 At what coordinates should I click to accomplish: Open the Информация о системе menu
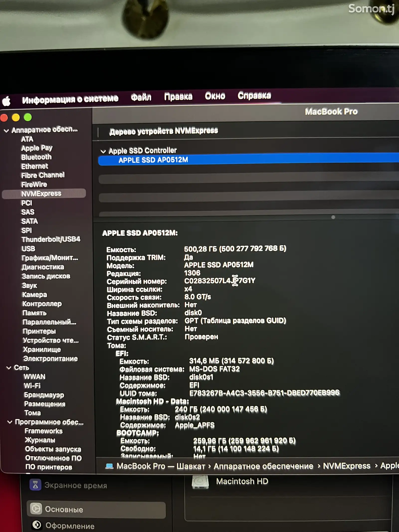[70, 99]
